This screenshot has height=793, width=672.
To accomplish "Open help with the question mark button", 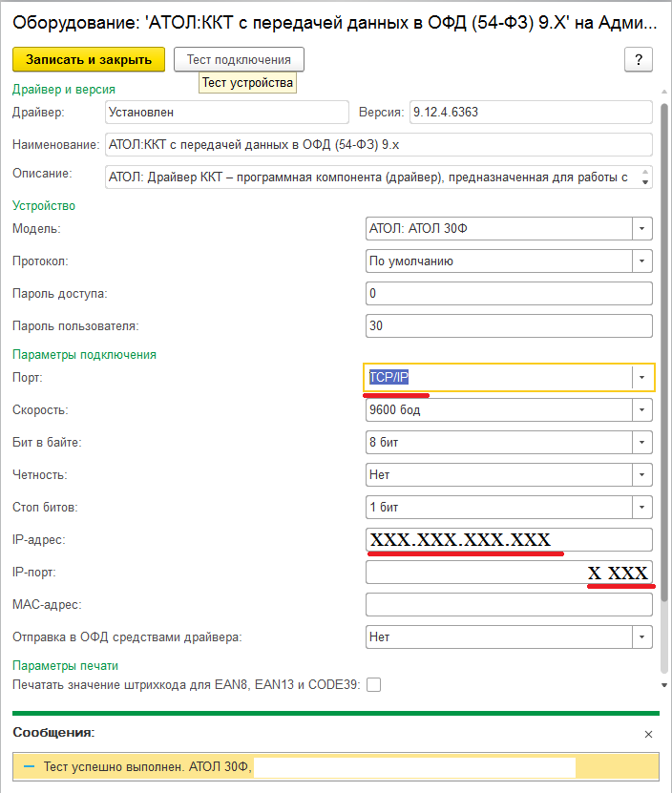I will point(638,60).
